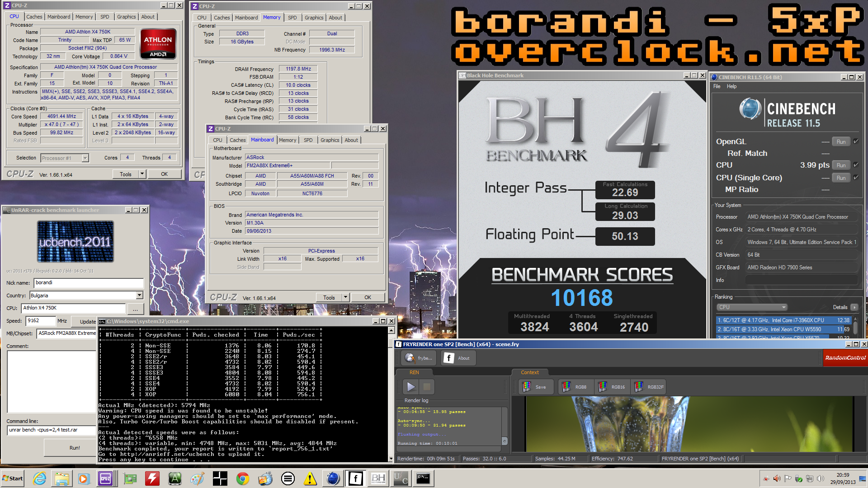Expand the Details arrow in Cinebench Ranking

[x=854, y=307]
